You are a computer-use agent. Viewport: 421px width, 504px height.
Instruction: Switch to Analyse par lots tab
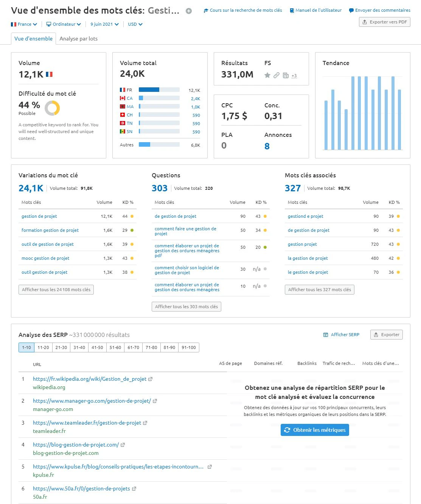coord(78,39)
